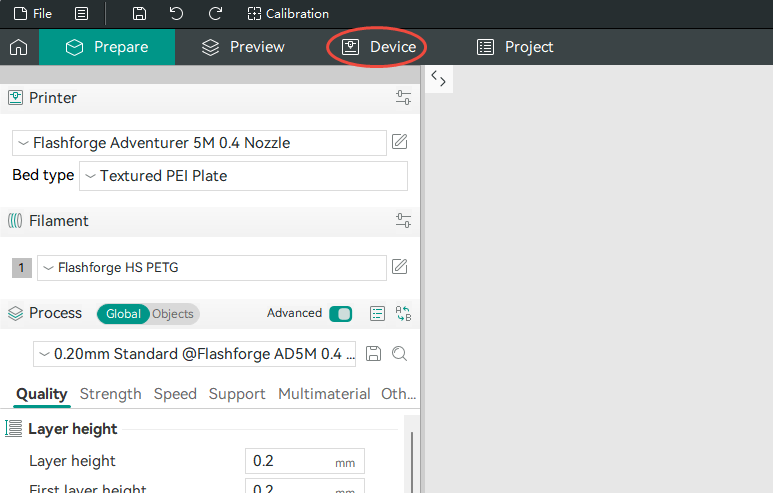Click the Process layers icon

(x=15, y=314)
